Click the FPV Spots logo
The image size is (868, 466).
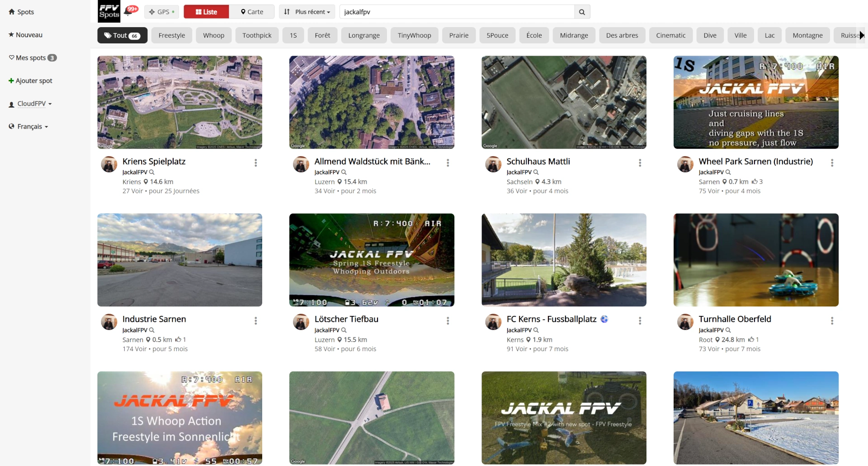point(109,11)
